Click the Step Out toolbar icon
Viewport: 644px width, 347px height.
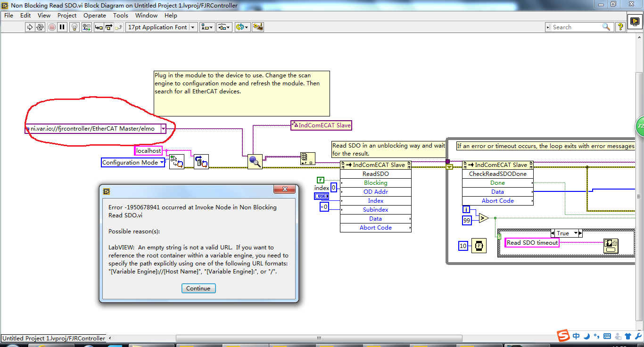pyautogui.click(x=119, y=27)
